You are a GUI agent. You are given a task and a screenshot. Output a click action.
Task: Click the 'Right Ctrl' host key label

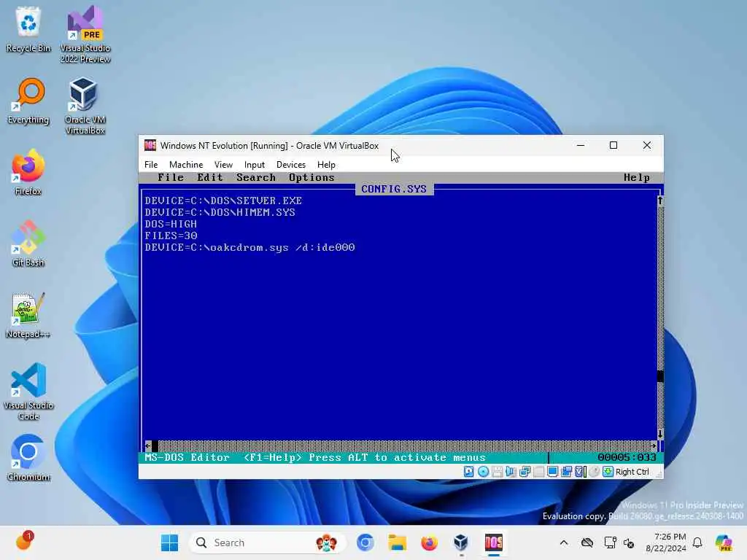[x=632, y=472]
